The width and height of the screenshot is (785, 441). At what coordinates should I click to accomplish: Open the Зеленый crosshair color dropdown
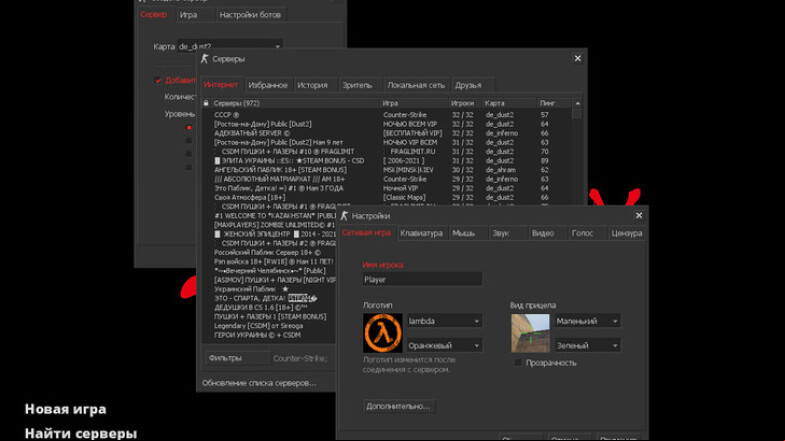tap(588, 345)
